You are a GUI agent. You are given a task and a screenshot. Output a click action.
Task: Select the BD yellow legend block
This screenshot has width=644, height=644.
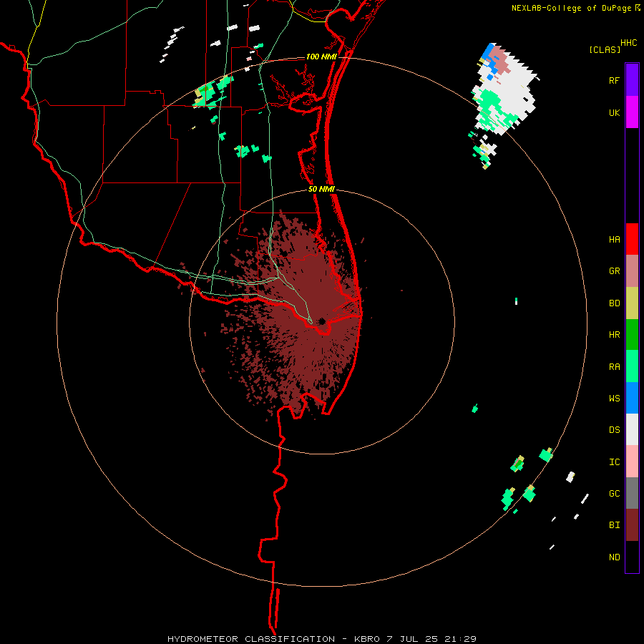[x=632, y=303]
